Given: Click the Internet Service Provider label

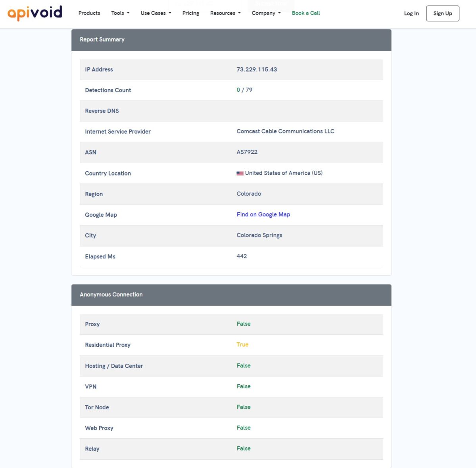Looking at the screenshot, I should [118, 132].
